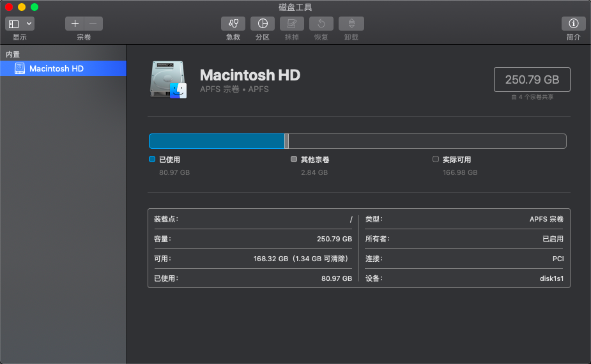The image size is (591, 364).
Task: Click the 由 4 个宗卷共享 caption
Action: click(x=532, y=97)
